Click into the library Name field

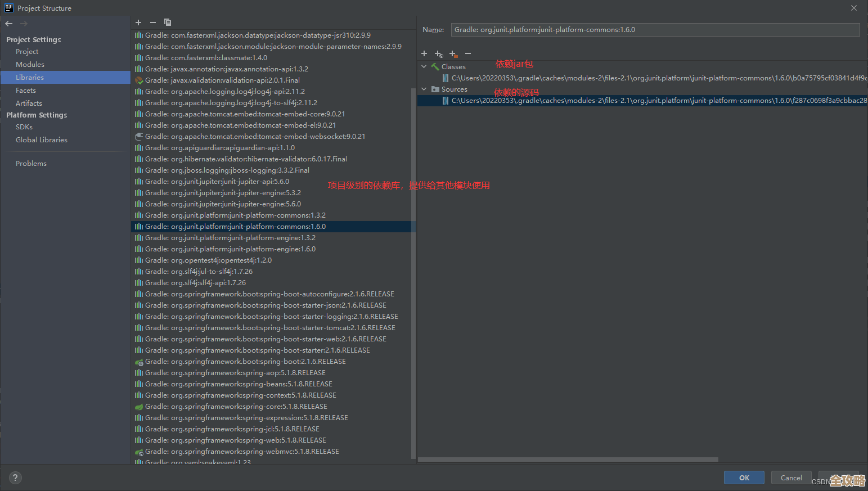[655, 30]
